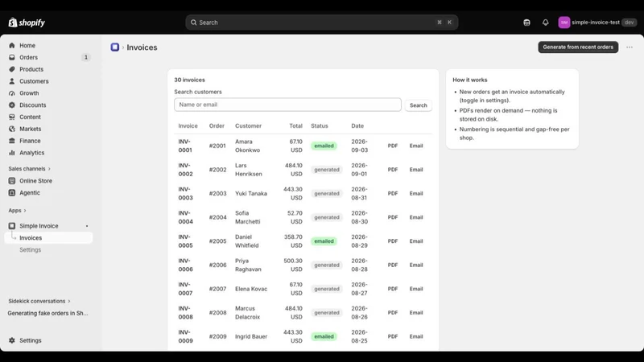This screenshot has width=644, height=362.
Task: Focus the top Shopify search bar
Action: coord(321,23)
